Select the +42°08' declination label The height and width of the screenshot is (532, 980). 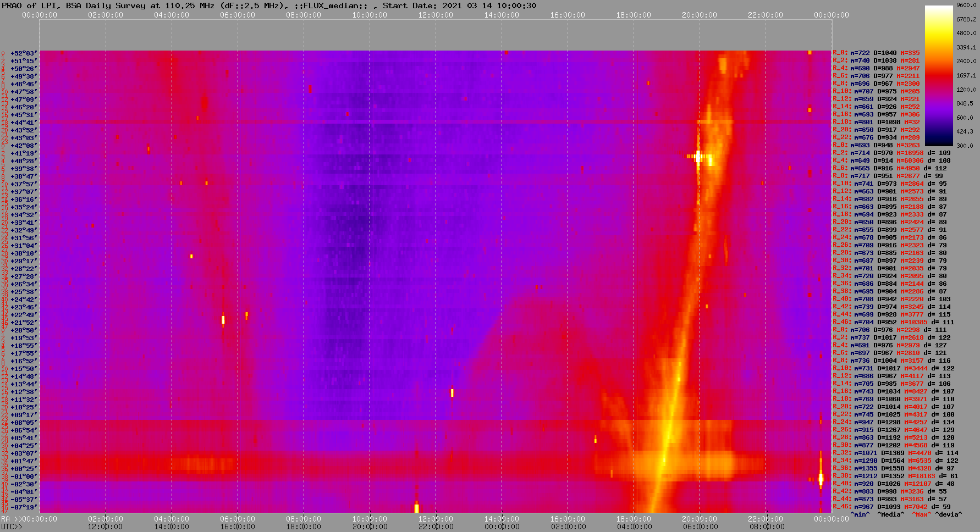[24, 146]
